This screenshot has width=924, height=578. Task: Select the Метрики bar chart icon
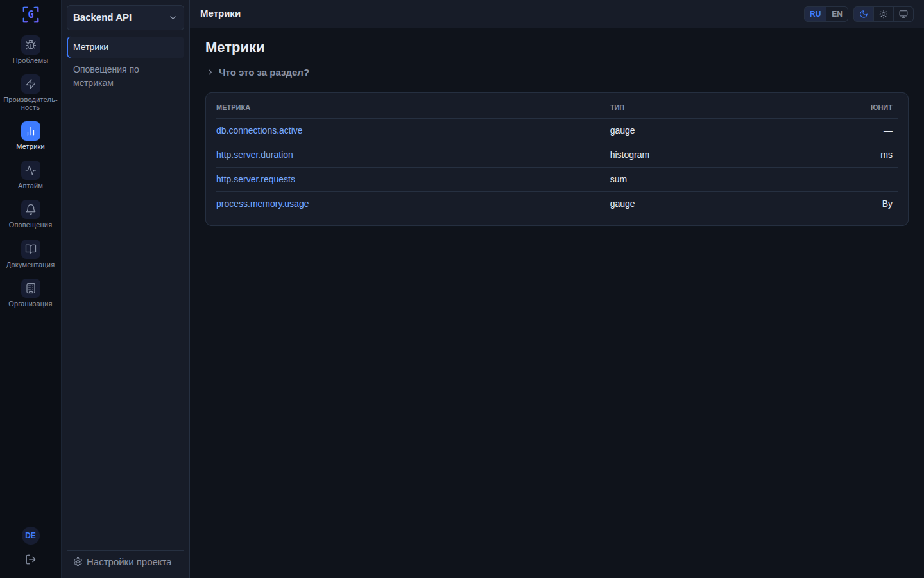point(31,131)
